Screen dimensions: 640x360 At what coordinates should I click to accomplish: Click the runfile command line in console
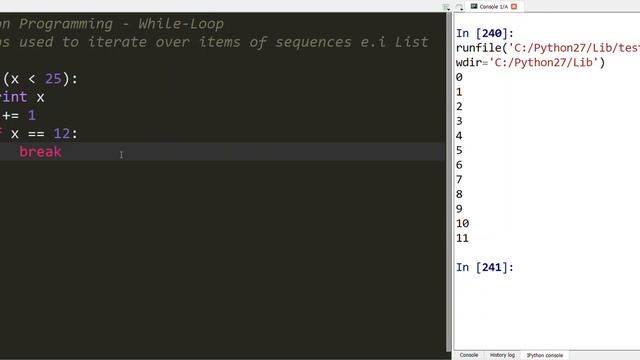(548, 48)
